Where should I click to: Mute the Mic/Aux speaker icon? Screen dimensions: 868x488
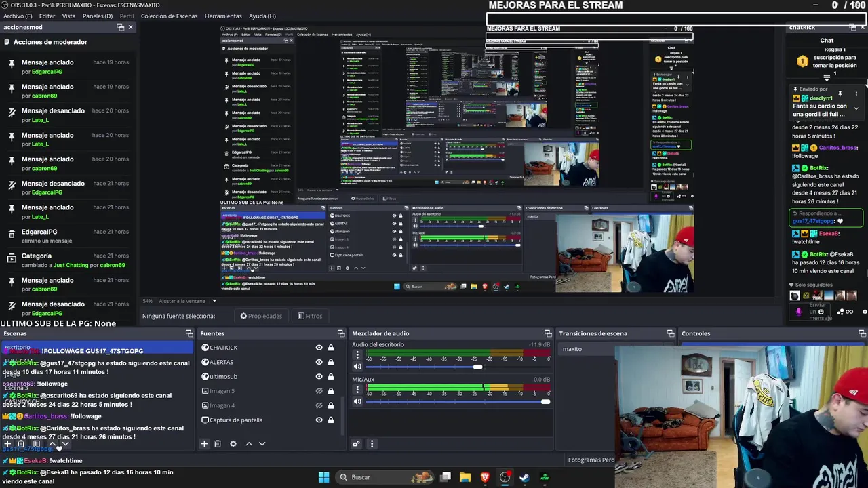(357, 401)
